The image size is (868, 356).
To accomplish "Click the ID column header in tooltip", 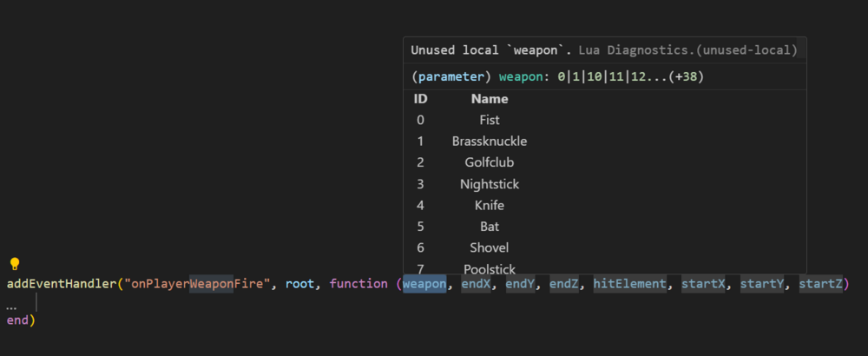I will click(x=421, y=99).
